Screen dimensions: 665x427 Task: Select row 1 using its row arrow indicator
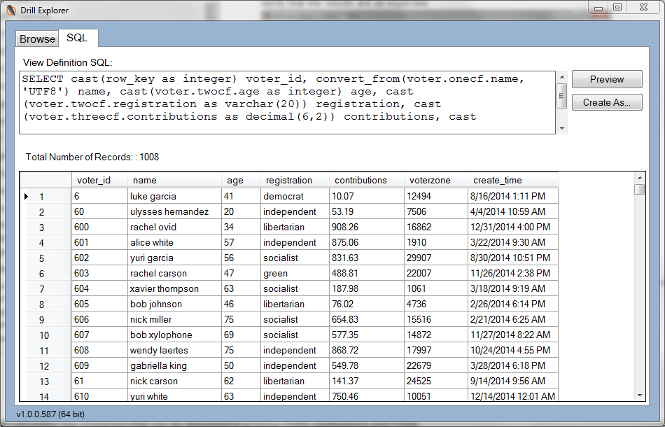pos(26,197)
